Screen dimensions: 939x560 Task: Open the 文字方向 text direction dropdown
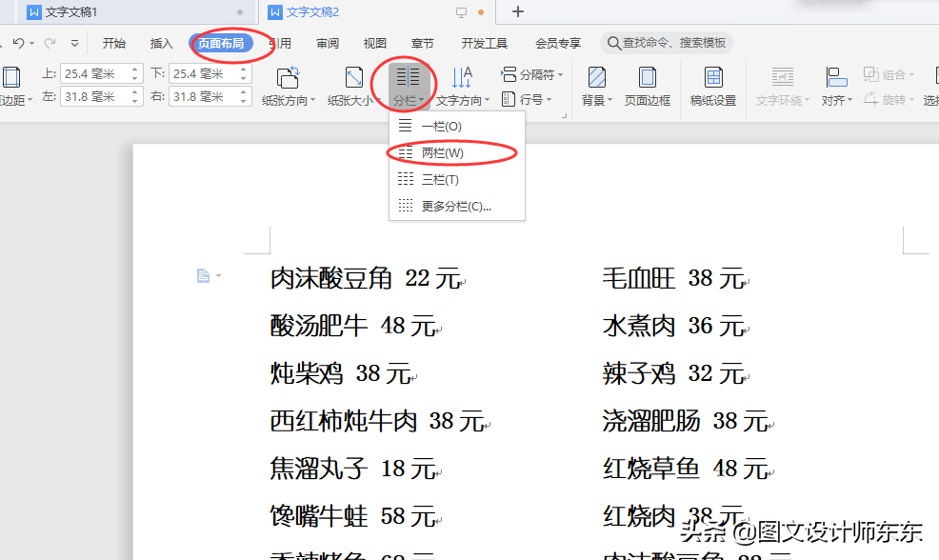click(x=462, y=87)
